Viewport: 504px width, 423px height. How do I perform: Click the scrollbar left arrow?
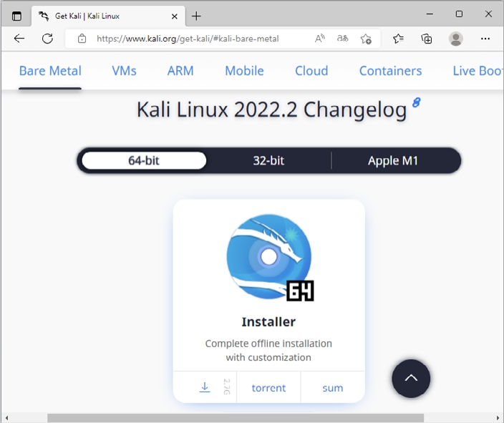(x=6, y=418)
